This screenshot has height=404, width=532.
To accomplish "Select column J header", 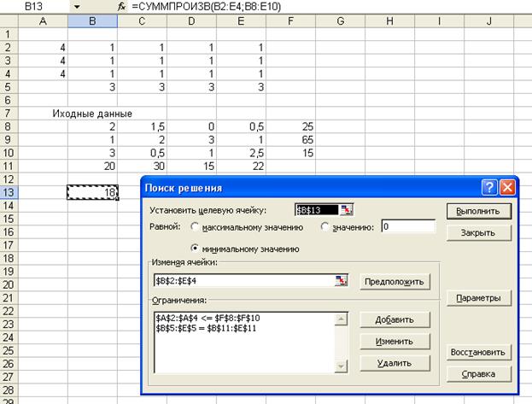I will pos(489,21).
